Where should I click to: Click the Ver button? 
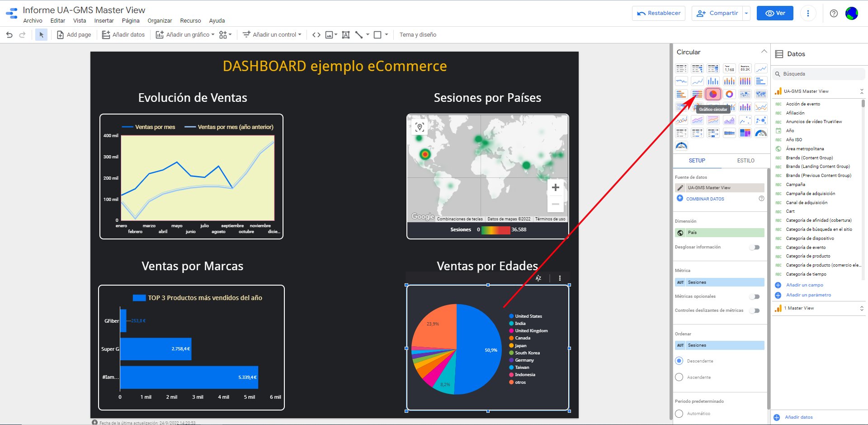pos(775,14)
